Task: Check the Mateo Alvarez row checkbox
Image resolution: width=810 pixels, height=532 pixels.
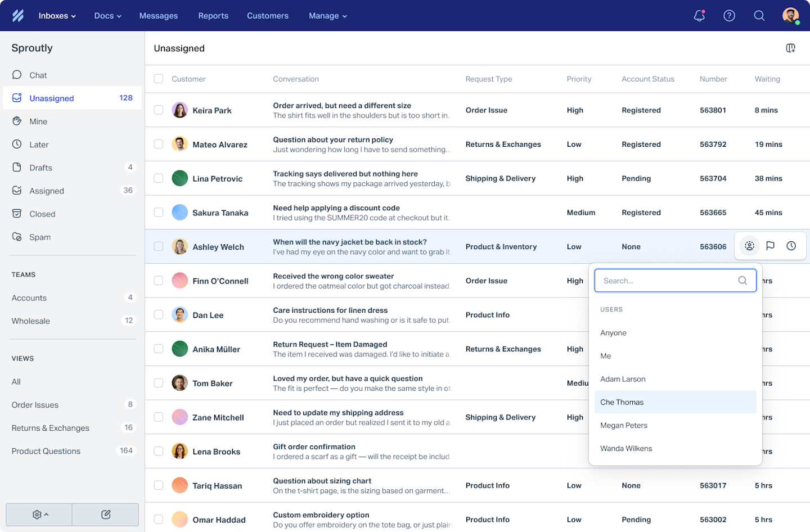Action: click(x=159, y=144)
